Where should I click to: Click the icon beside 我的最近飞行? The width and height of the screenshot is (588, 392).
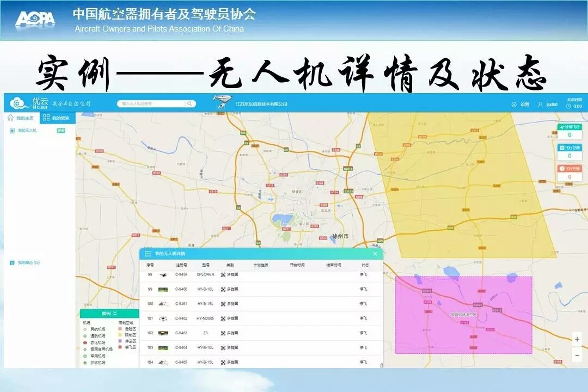click(13, 262)
